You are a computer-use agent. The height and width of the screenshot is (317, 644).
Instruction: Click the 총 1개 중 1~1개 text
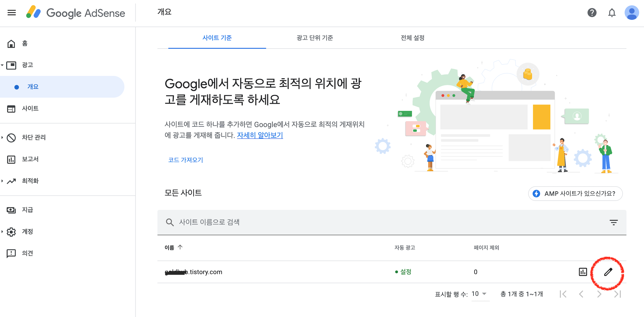[521, 294]
